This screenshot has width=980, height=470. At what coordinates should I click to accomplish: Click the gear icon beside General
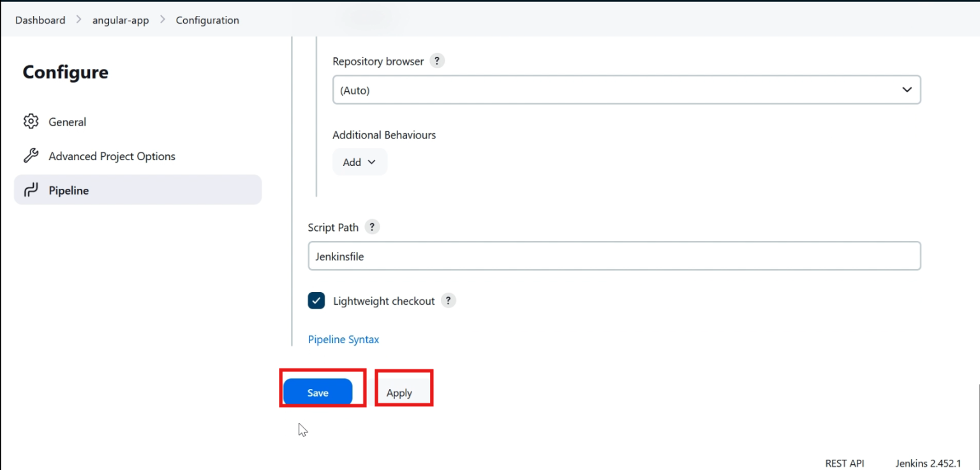click(x=31, y=121)
